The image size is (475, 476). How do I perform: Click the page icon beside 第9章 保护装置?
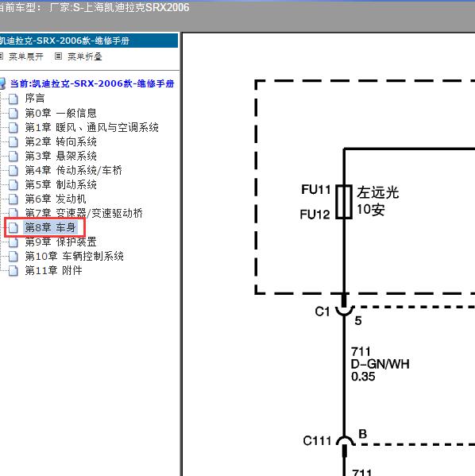point(13,242)
